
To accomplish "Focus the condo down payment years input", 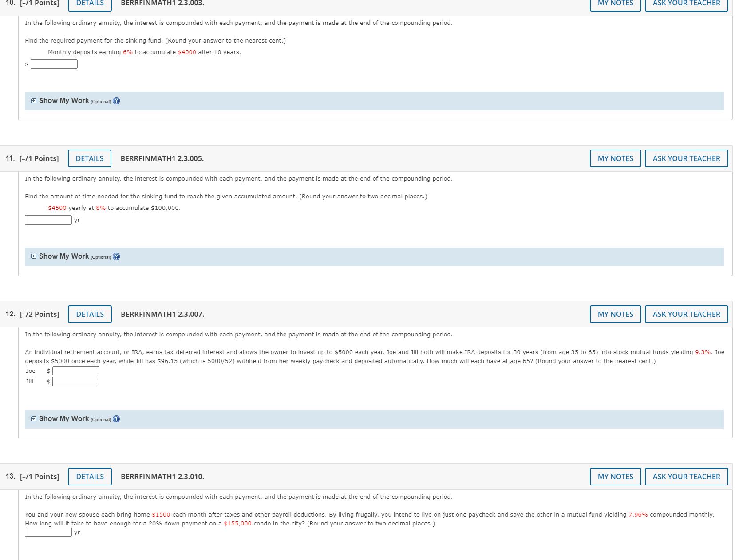I will (x=48, y=532).
